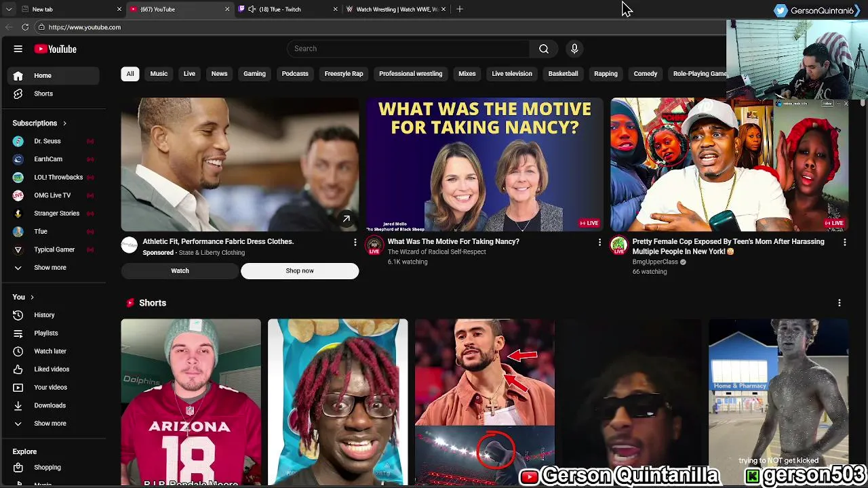Viewport: 868px width, 488px height.
Task: Open Shorts shelf more options menu
Action: [x=840, y=303]
